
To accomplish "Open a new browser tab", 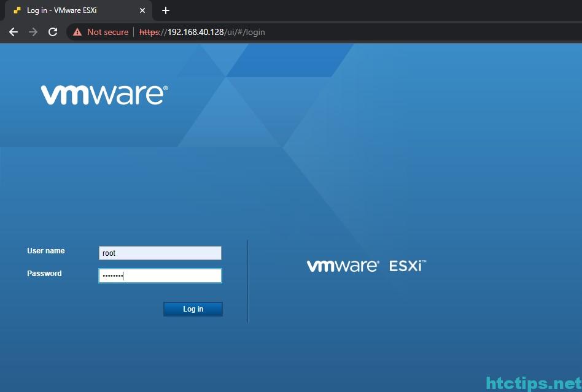I will pyautogui.click(x=166, y=10).
